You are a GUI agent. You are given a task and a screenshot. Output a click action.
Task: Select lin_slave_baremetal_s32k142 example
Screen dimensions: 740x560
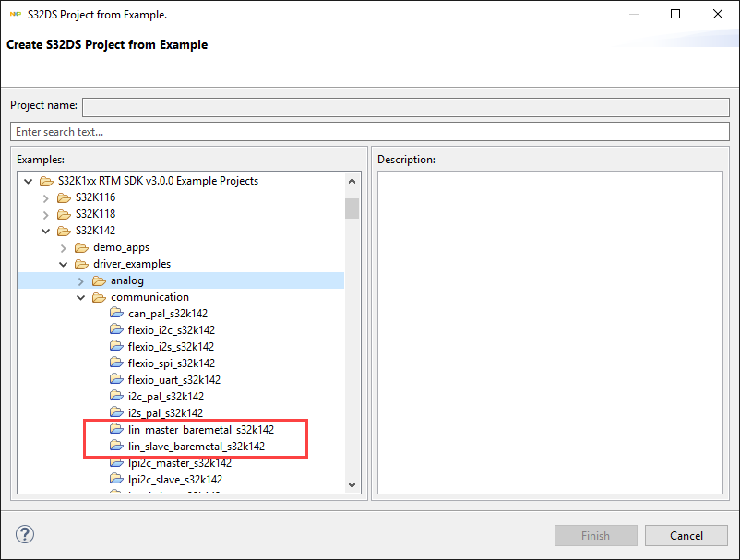coord(197,446)
